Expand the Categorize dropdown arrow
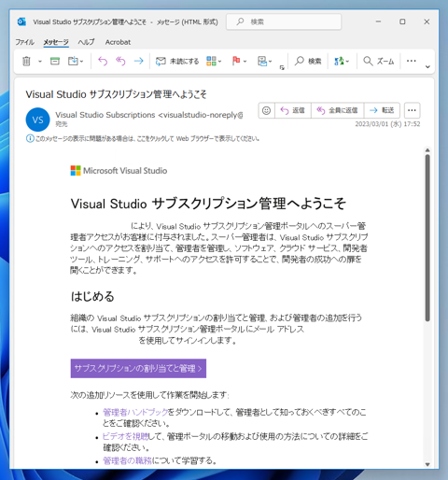This screenshot has height=480, width=448. [219, 62]
